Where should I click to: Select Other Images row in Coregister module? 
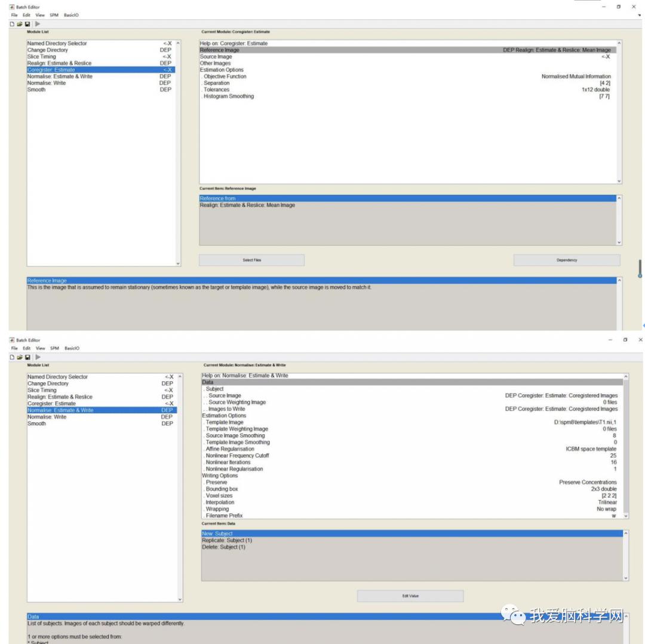point(408,63)
